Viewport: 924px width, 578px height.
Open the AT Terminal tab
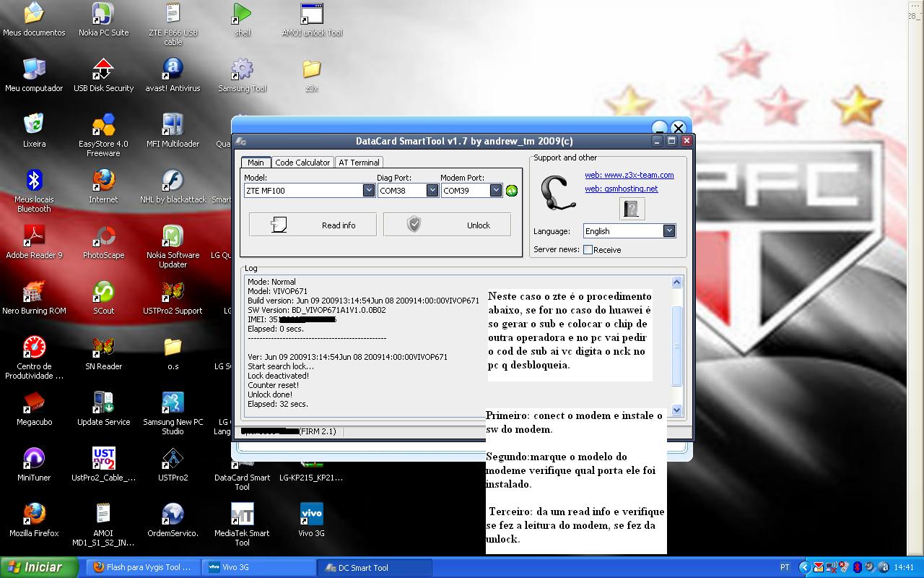coord(359,163)
